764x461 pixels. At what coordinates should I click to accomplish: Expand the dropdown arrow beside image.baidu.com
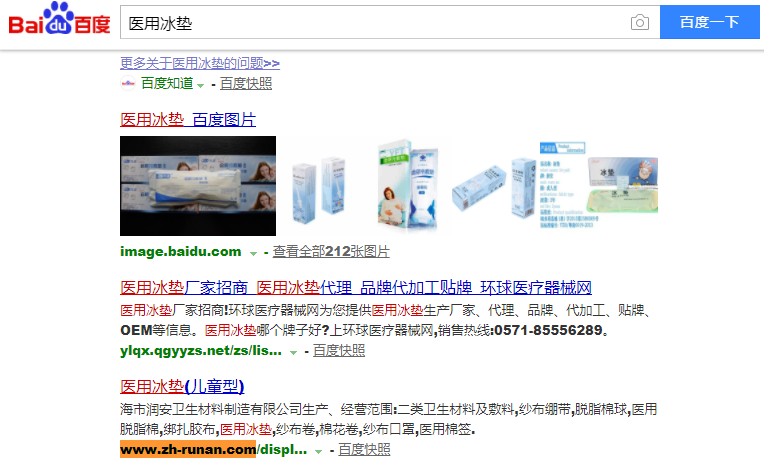[253, 253]
